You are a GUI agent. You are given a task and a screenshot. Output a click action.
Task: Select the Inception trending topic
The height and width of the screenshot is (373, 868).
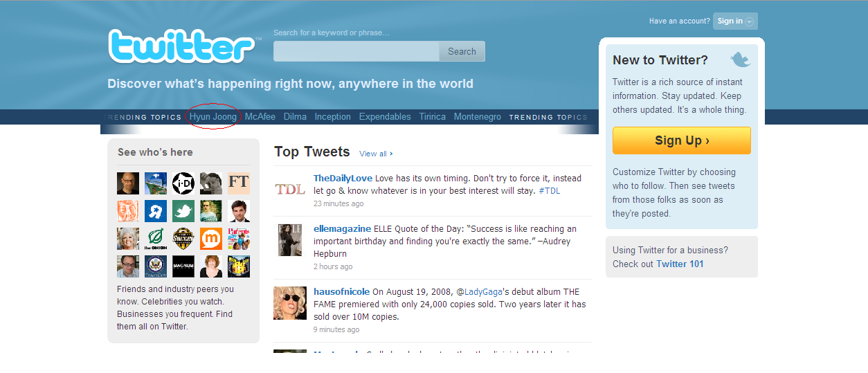coord(333,117)
